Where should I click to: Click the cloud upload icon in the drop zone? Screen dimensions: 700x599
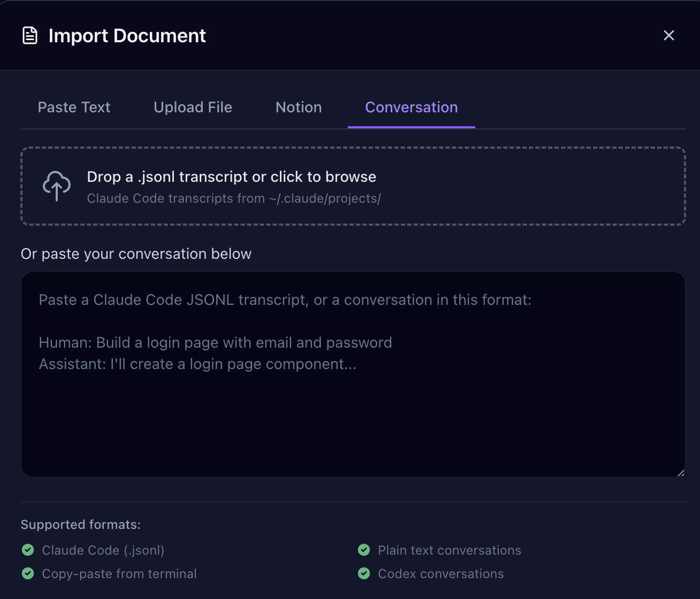(56, 186)
